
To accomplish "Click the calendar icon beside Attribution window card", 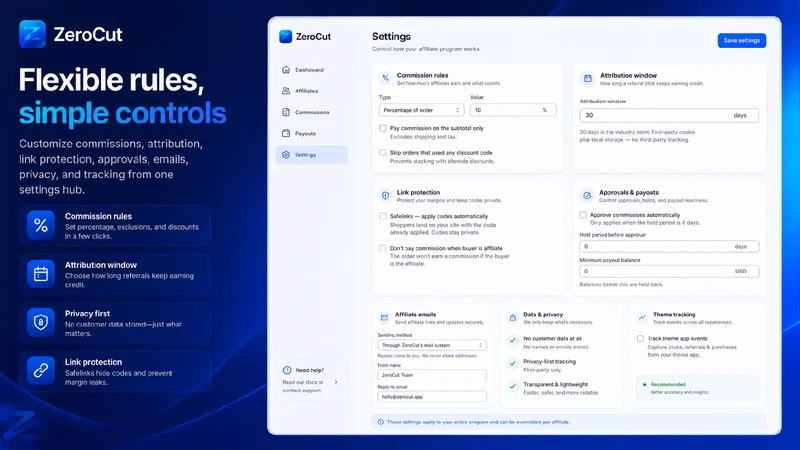I will pos(587,78).
